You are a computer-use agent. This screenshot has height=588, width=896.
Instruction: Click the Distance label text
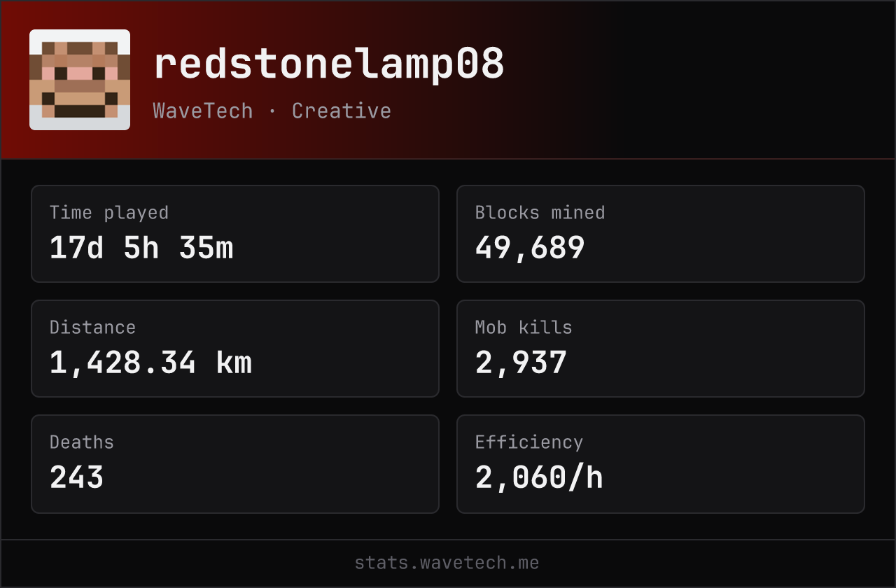pyautogui.click(x=92, y=328)
